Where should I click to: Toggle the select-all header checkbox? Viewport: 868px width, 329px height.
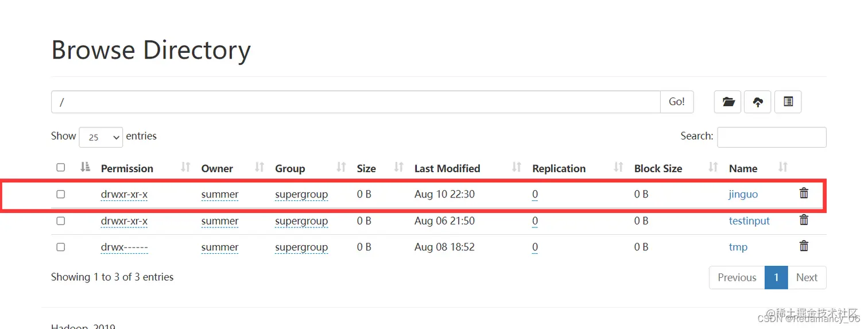click(x=61, y=168)
